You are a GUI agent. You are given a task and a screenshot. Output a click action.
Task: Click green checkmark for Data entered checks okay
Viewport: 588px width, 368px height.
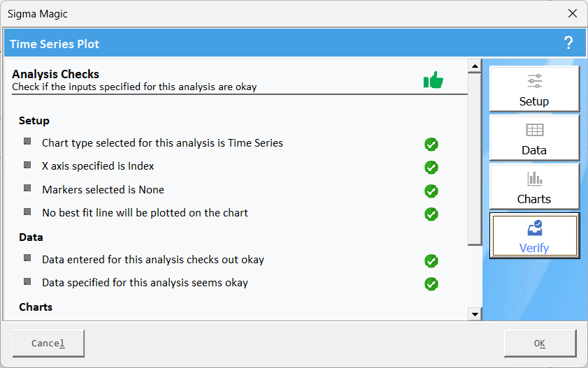click(431, 261)
